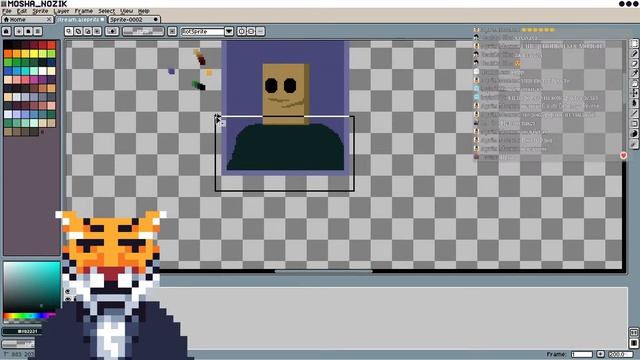This screenshot has width=640, height=360.
Task: Click the canvas horizontal scrollbar
Action: 323,271
